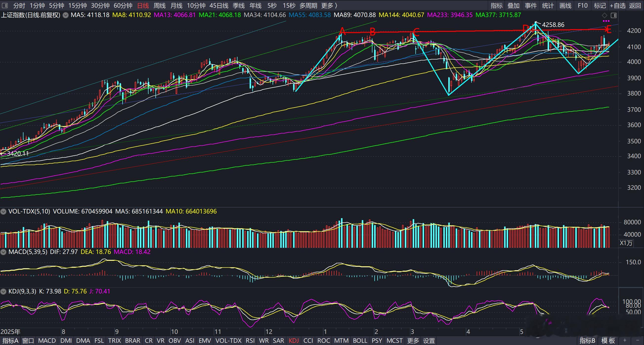Image resolution: width=644 pixels, height=345 pixels.
Task: Select the FSL indicator
Action: pos(99,341)
